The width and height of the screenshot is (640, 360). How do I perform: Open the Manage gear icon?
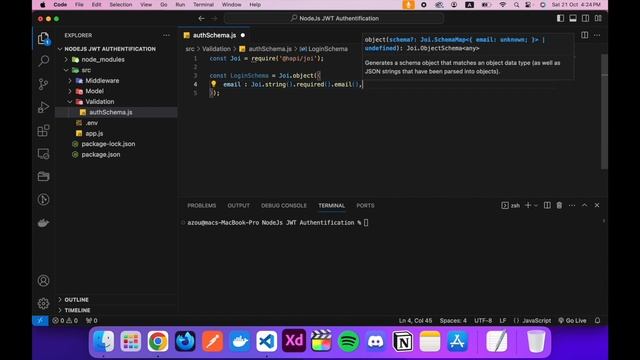pyautogui.click(x=43, y=303)
